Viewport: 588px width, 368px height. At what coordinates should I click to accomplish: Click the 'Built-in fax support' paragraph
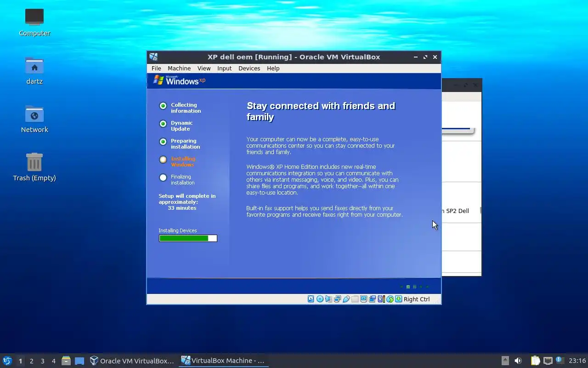pos(324,212)
